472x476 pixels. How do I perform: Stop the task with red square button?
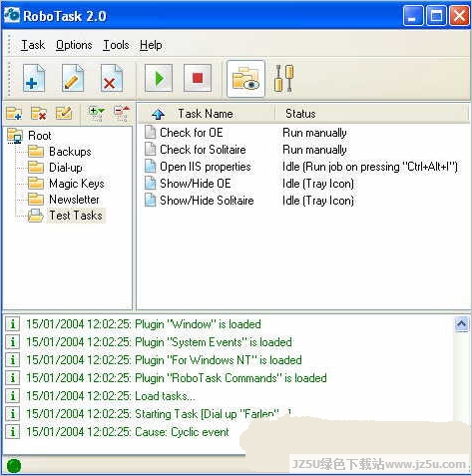198,78
